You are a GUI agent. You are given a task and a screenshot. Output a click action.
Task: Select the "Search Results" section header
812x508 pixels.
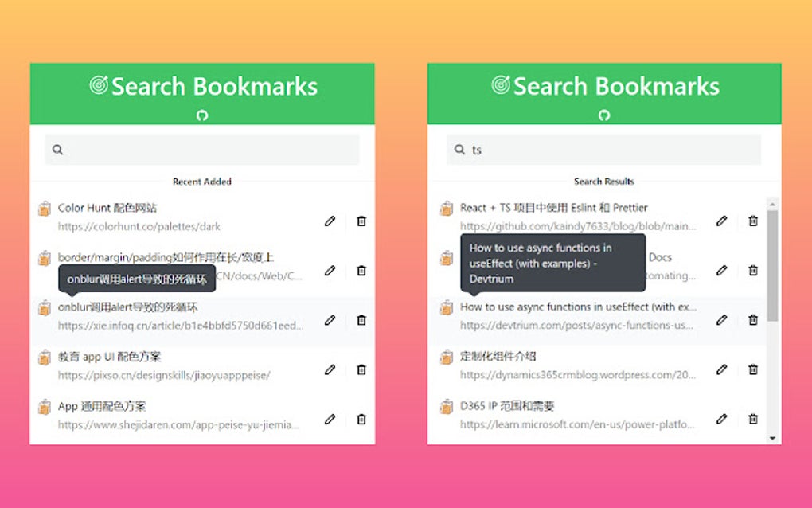[x=604, y=182]
